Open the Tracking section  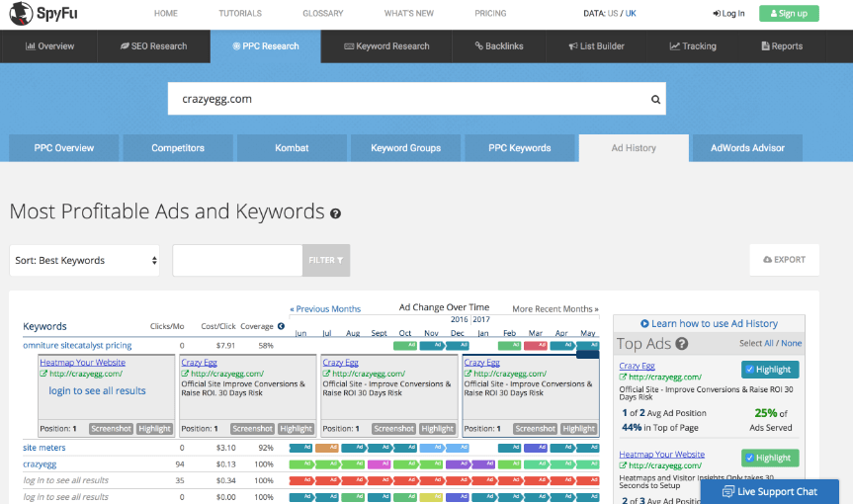pyautogui.click(x=693, y=46)
